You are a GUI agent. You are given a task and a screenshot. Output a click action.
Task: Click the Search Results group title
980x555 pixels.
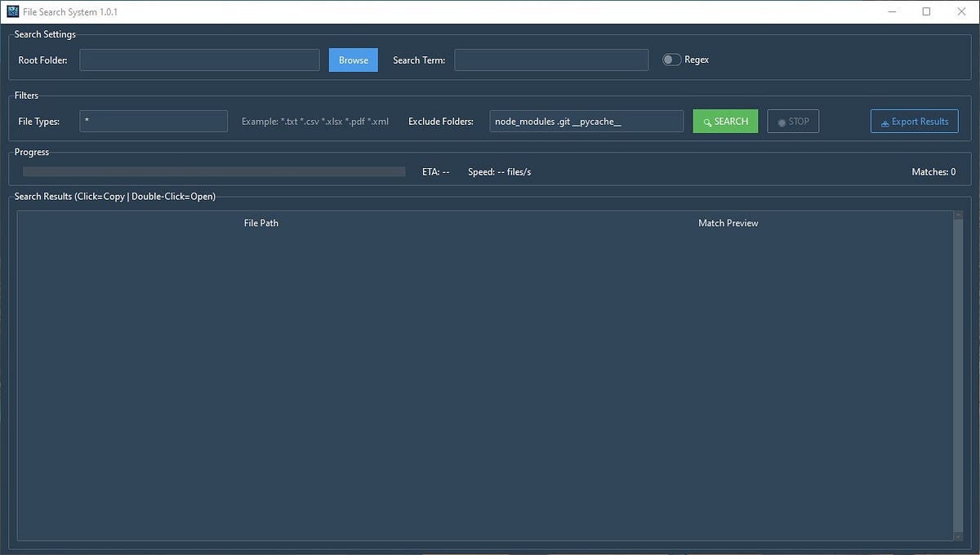(115, 197)
